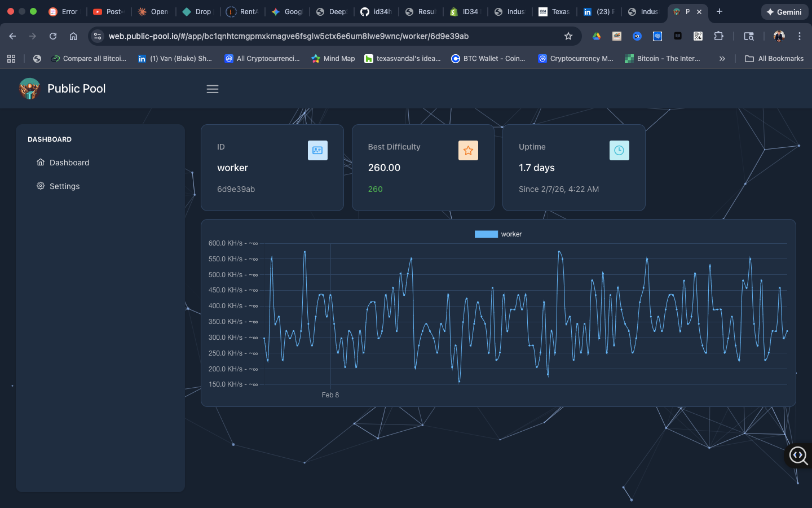Screen dimensions: 812x508
Task: Click the Best Difficulty star icon
Action: pyautogui.click(x=468, y=150)
